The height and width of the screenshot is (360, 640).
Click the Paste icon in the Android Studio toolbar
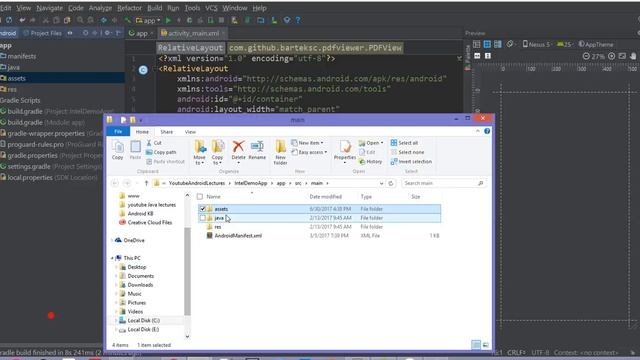[x=67, y=20]
